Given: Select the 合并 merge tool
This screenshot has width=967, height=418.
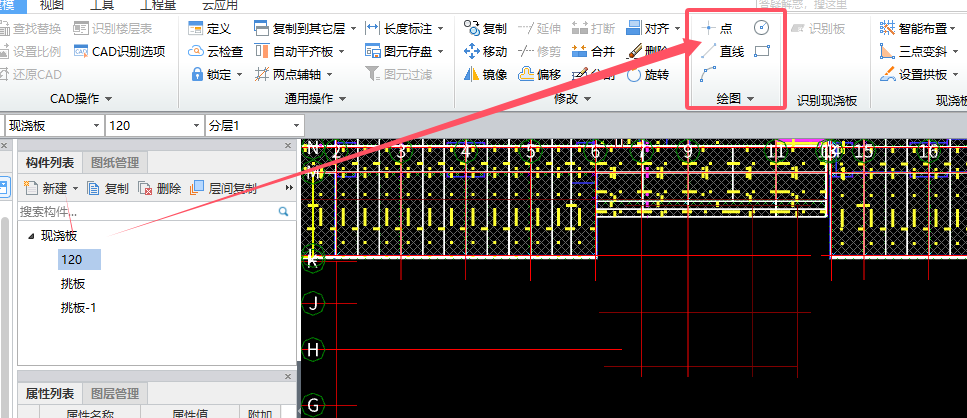Looking at the screenshot, I should tap(593, 51).
